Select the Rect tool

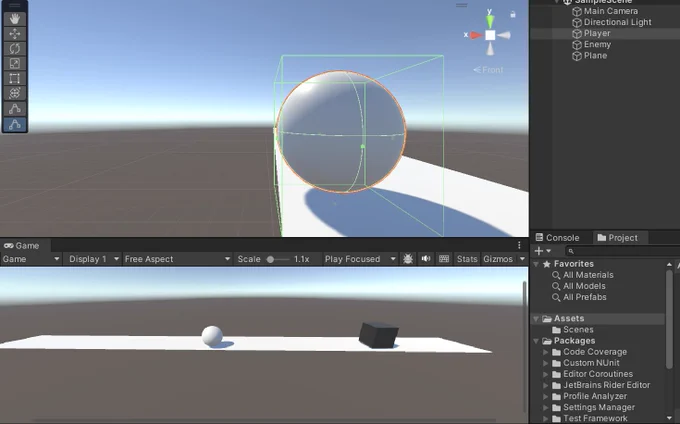15,78
